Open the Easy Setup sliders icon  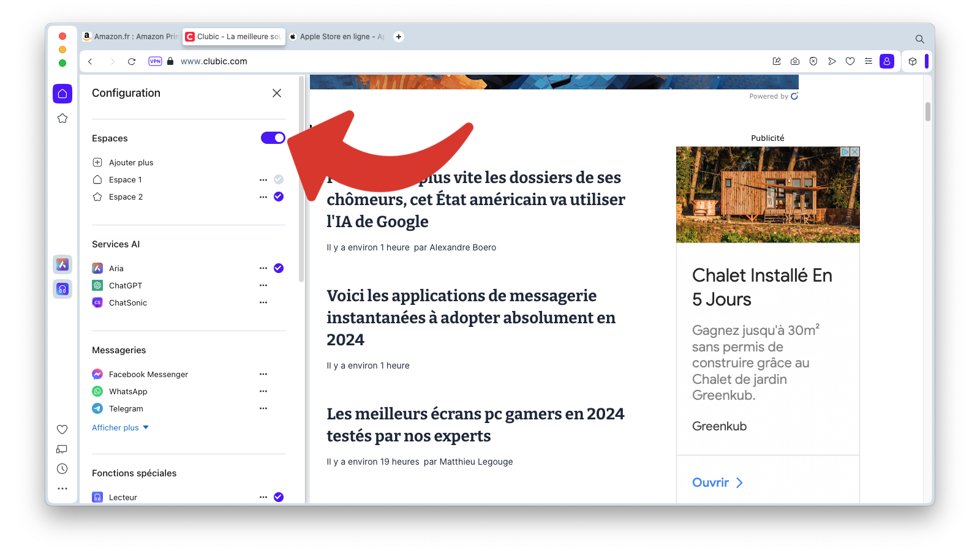click(869, 61)
